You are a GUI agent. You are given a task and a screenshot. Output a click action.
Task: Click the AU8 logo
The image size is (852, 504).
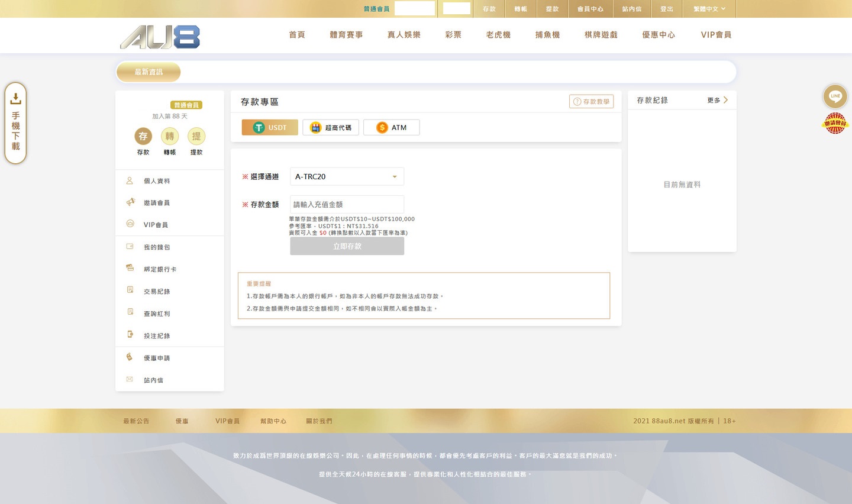point(160,37)
